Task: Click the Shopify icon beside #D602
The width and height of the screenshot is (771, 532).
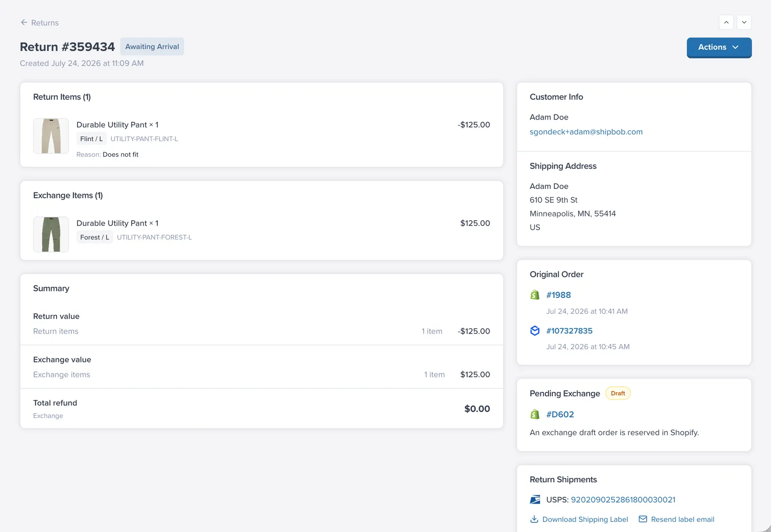Action: (535, 414)
